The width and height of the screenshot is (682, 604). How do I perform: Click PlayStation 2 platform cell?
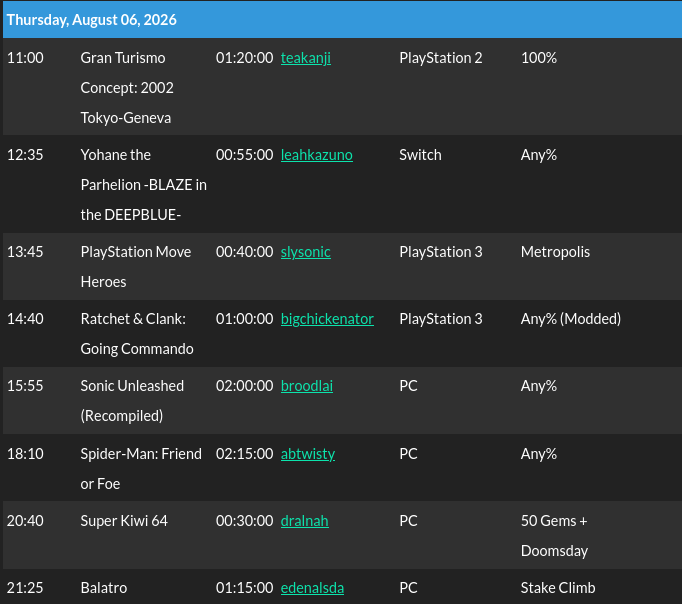pyautogui.click(x=441, y=58)
